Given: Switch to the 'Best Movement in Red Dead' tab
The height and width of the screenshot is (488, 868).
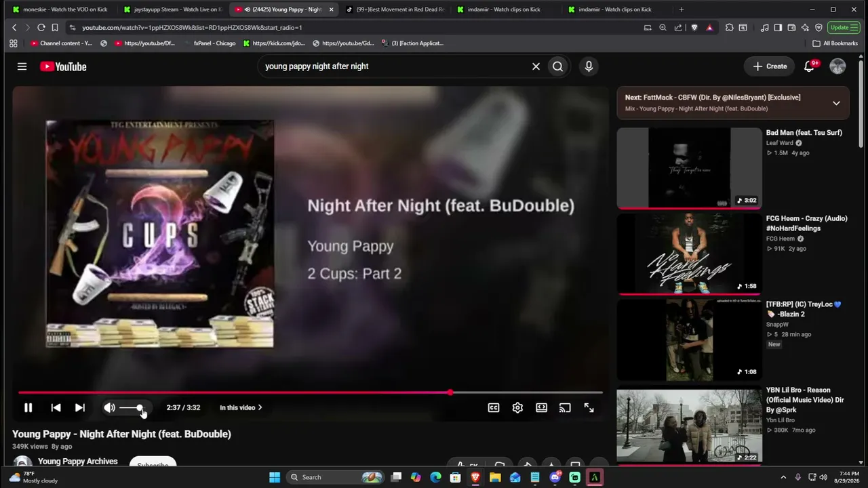Looking at the screenshot, I should point(395,9).
